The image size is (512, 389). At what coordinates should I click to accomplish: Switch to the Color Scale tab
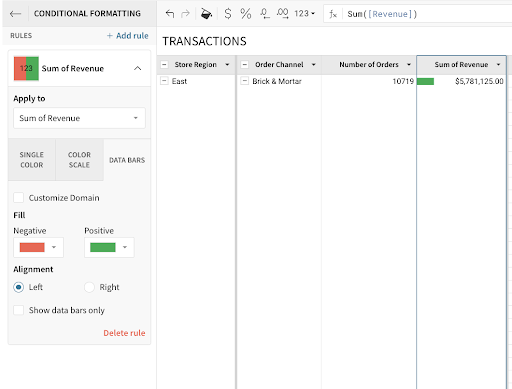pos(79,160)
